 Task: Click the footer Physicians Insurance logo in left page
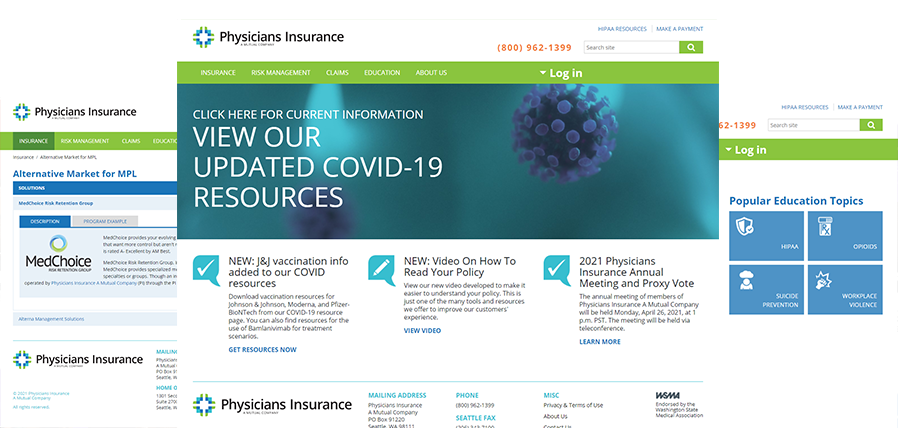tap(78, 360)
